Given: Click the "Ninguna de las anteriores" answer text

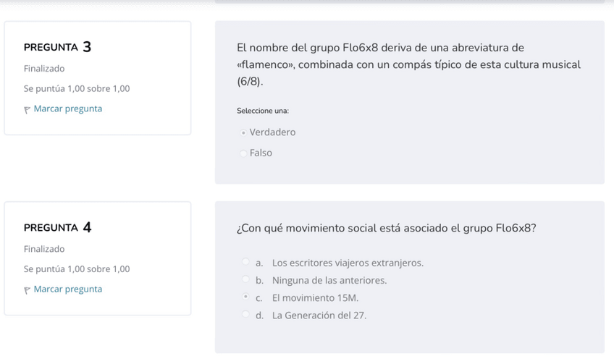Looking at the screenshot, I should click(x=329, y=280).
